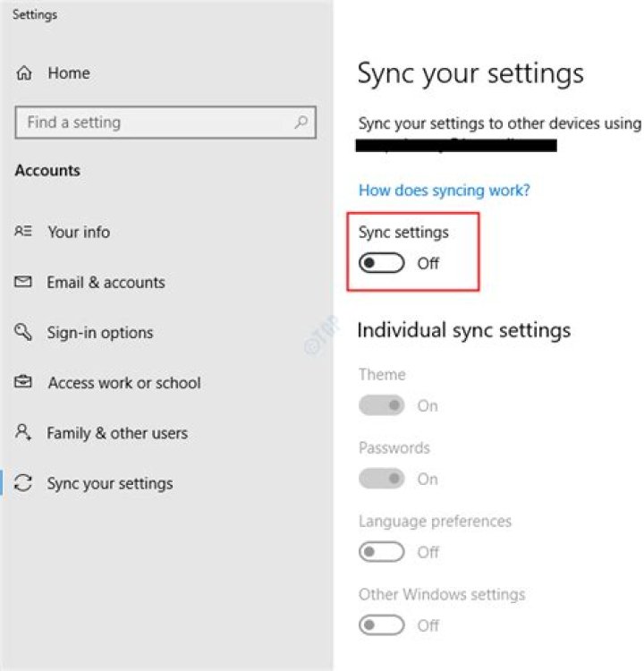
Task: Select Sign-in options in sidebar
Action: [x=99, y=333]
